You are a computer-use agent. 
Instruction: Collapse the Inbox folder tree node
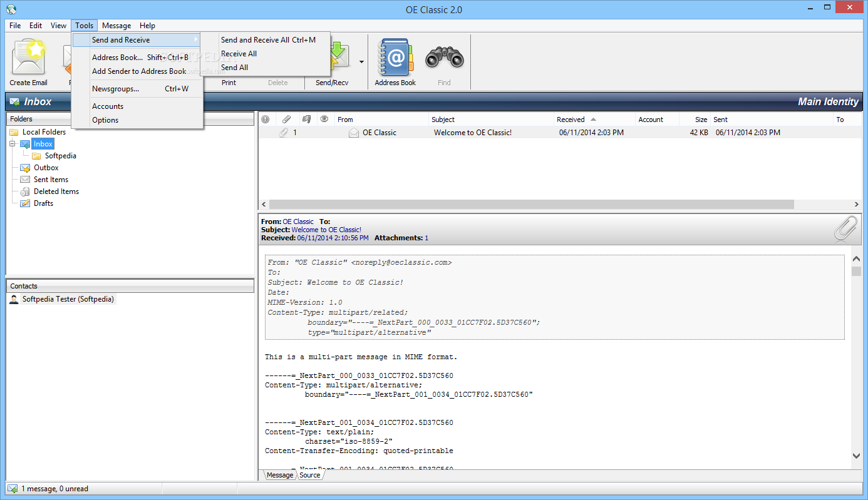[x=11, y=144]
